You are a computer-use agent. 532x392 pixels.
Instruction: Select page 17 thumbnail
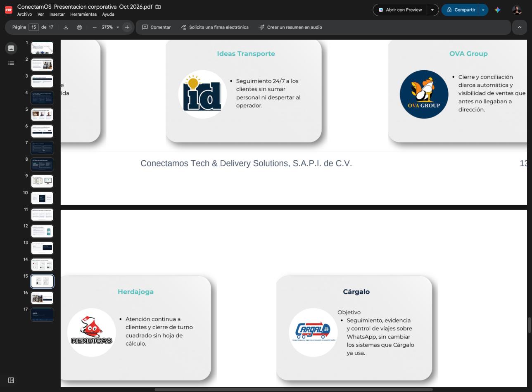tap(42, 314)
